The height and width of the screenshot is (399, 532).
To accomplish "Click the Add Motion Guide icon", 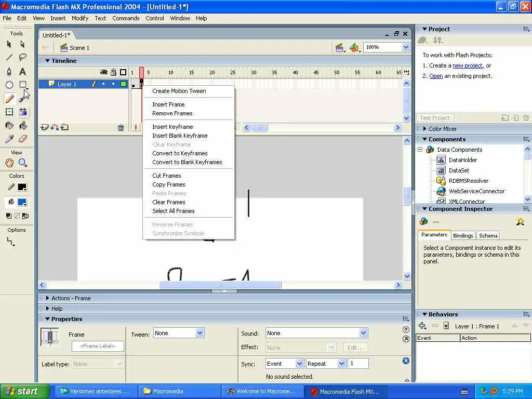I will point(54,128).
